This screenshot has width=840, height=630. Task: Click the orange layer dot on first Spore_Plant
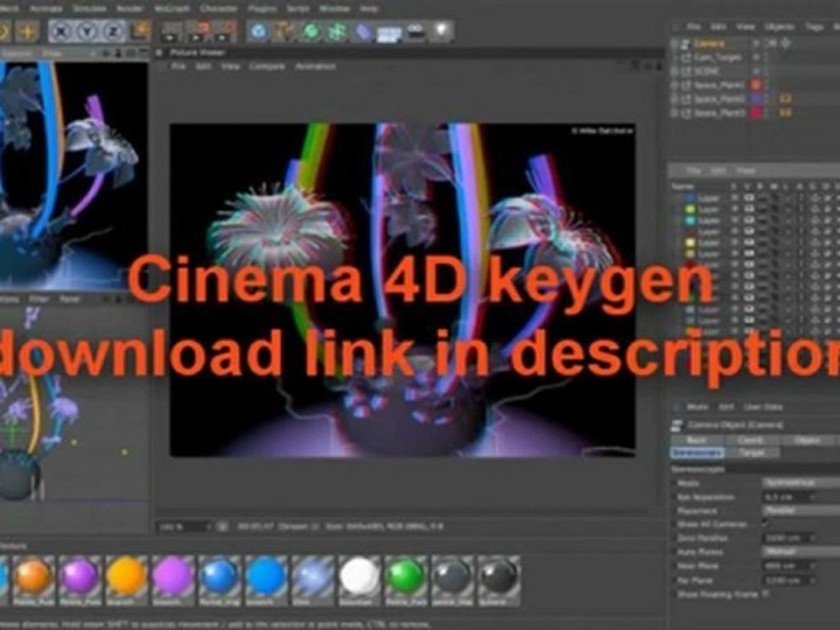[756, 85]
